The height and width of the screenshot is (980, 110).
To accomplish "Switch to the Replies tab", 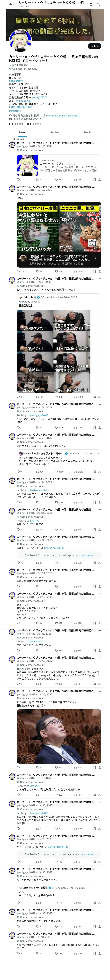I will click(55, 132).
